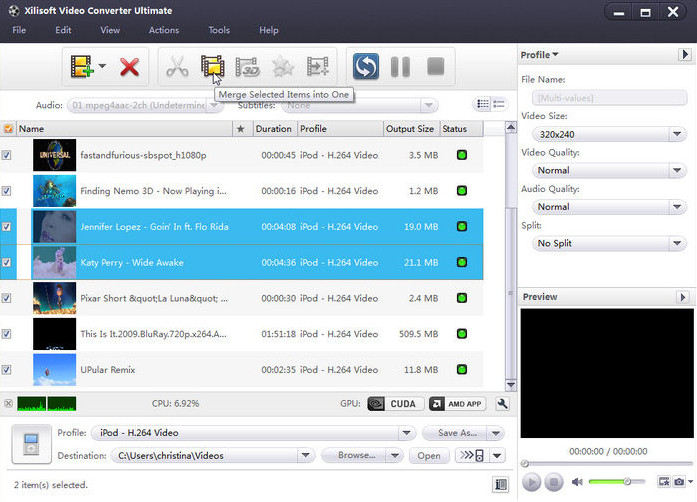Image resolution: width=697 pixels, height=502 pixels.
Task: Uncheck Katy Perry - Wide Awake file
Action: click(x=6, y=262)
